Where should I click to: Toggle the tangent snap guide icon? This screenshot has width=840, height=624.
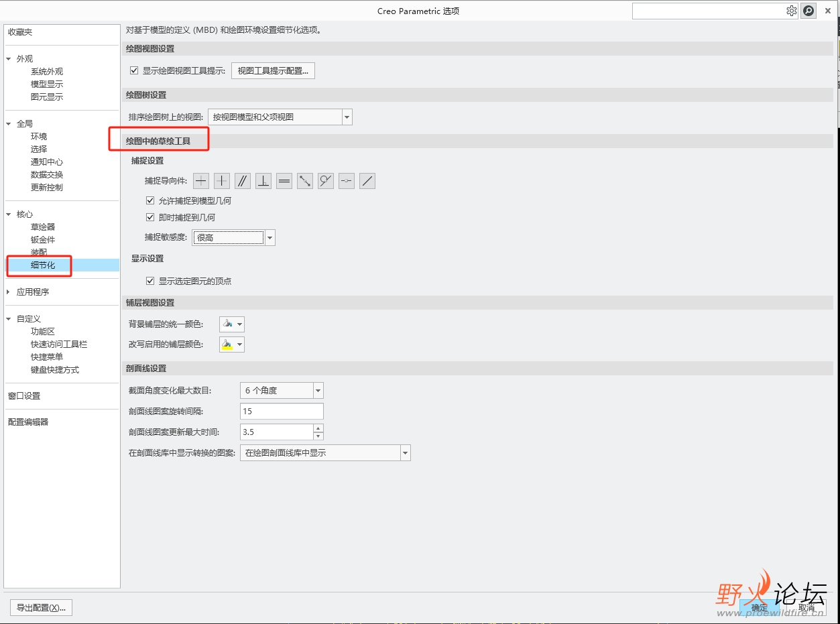[x=326, y=181]
